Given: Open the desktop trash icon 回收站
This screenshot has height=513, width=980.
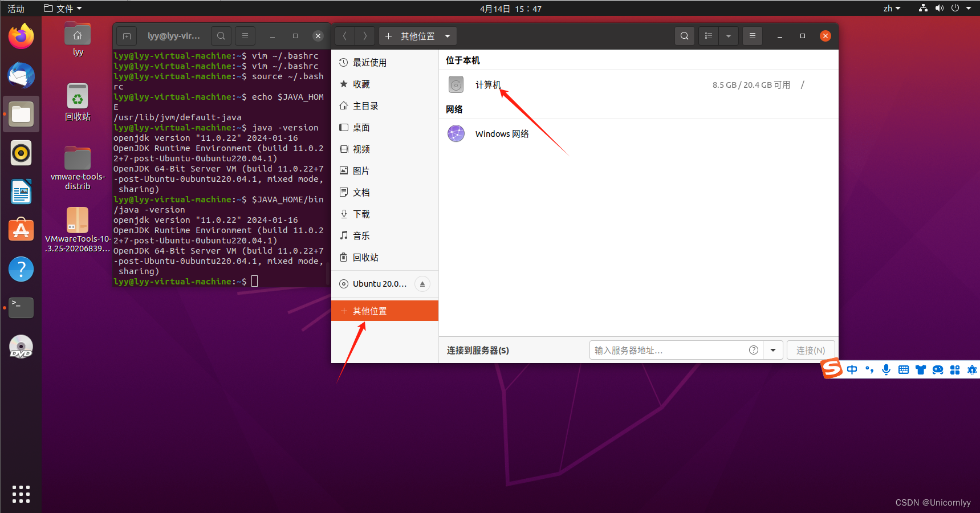Looking at the screenshot, I should pyautogui.click(x=78, y=102).
